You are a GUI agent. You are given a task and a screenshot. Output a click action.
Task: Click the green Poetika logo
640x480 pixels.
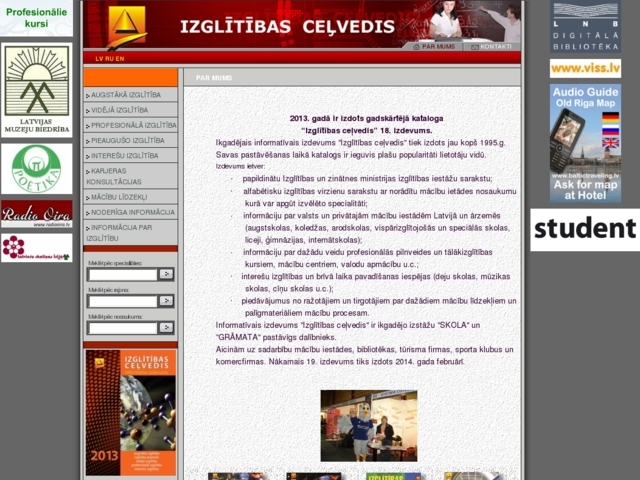37,168
